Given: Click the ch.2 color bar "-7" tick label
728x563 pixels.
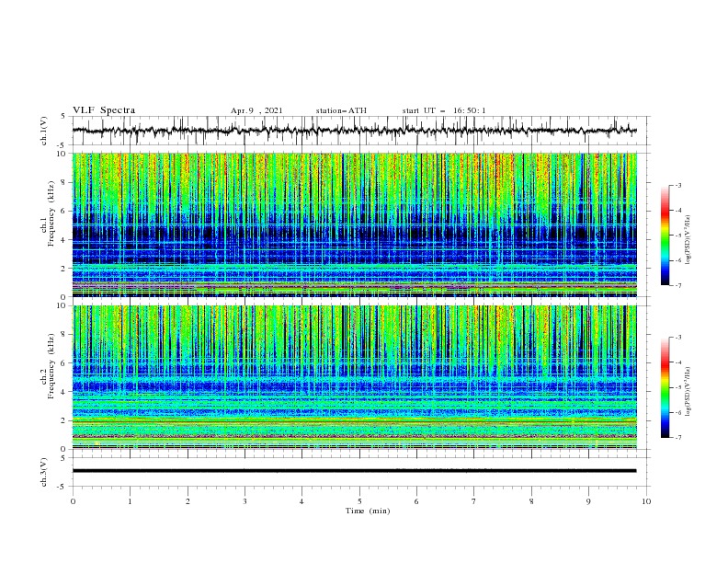Looking at the screenshot, I should click(678, 438).
